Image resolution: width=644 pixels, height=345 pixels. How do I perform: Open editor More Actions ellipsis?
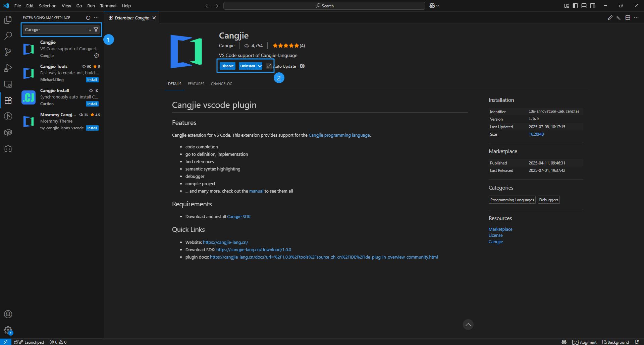[636, 18]
